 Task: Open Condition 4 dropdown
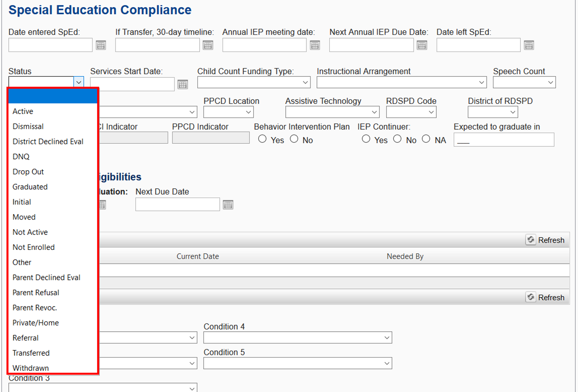point(298,338)
